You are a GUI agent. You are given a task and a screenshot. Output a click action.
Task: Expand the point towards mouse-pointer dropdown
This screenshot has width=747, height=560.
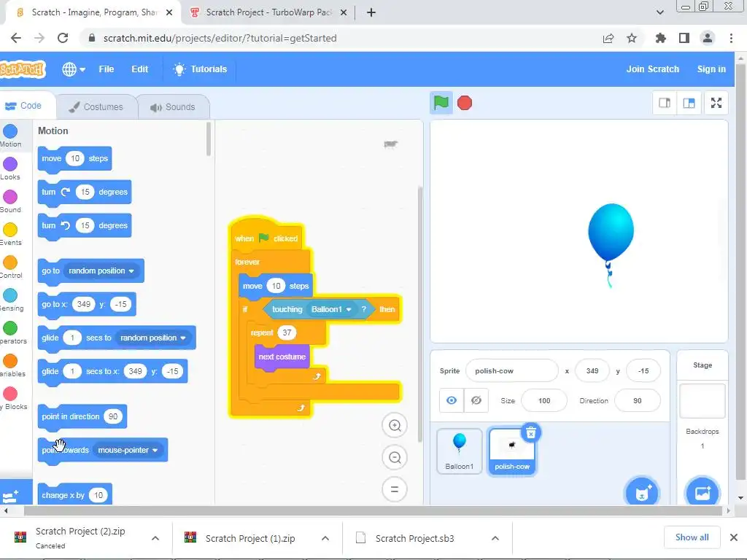tap(128, 450)
